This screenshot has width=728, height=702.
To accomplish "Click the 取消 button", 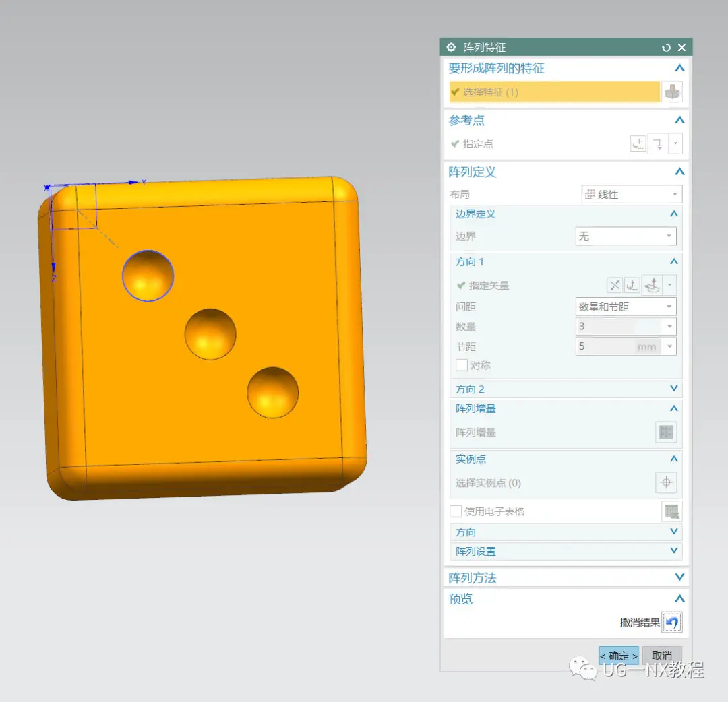I will 662,656.
